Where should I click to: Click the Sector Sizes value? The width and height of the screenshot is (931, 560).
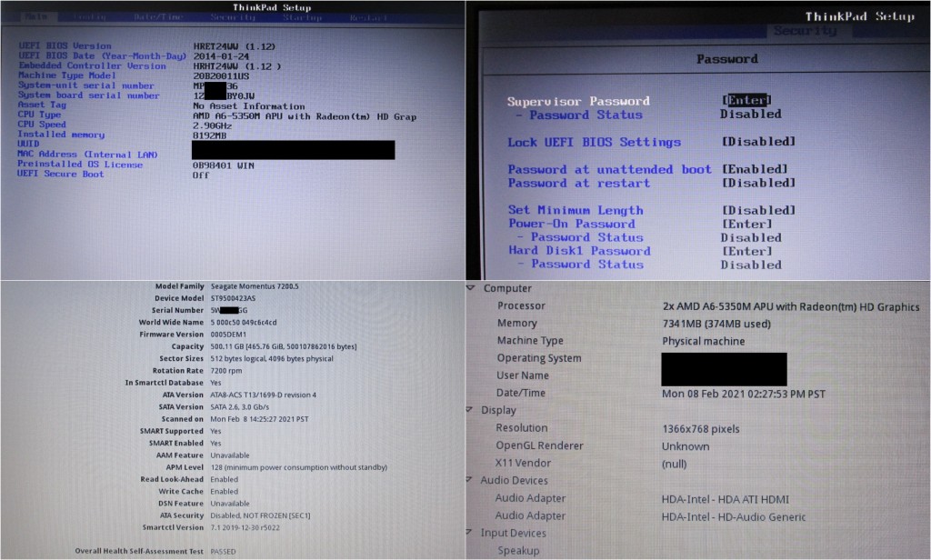(271, 359)
